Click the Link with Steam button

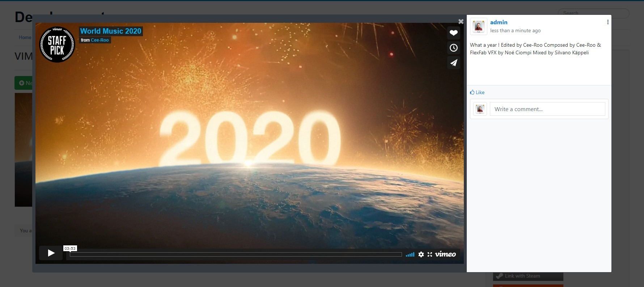coord(528,276)
